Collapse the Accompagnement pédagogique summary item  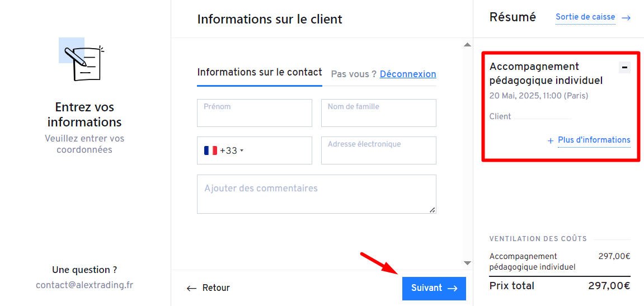[x=625, y=68]
